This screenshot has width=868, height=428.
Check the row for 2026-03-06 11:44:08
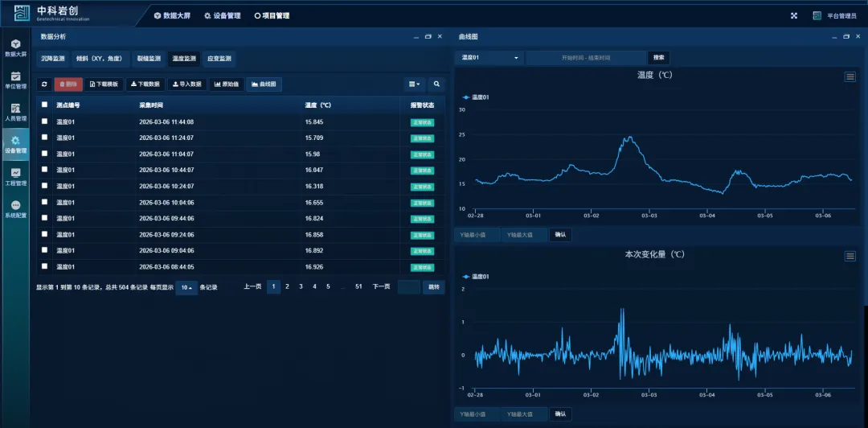click(45, 121)
